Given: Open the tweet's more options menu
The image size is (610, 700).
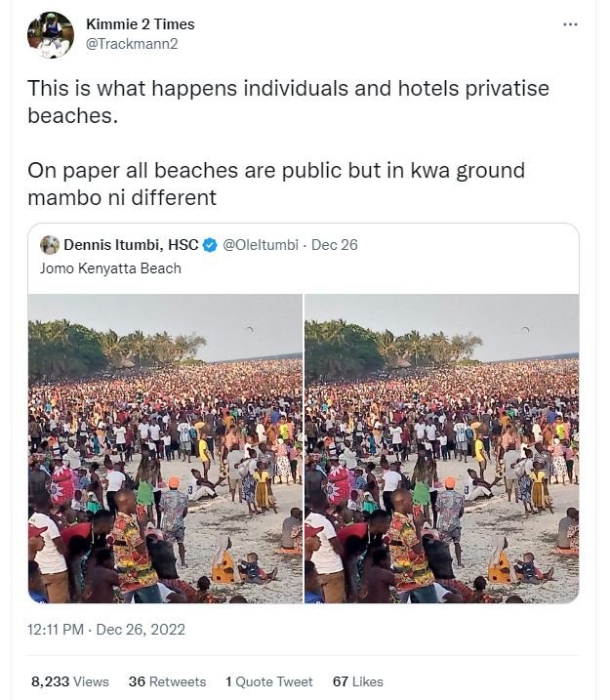Looking at the screenshot, I should point(571,24).
